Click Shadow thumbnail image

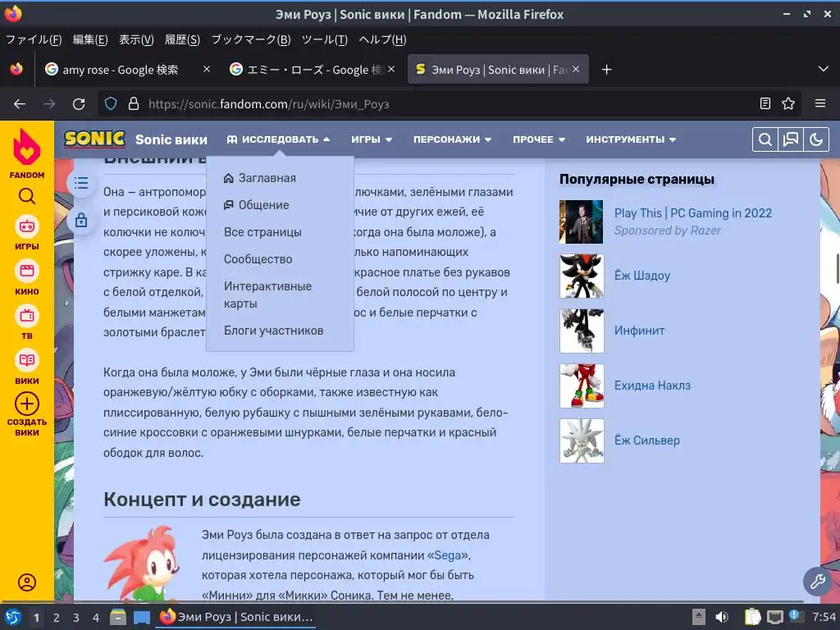coord(582,276)
